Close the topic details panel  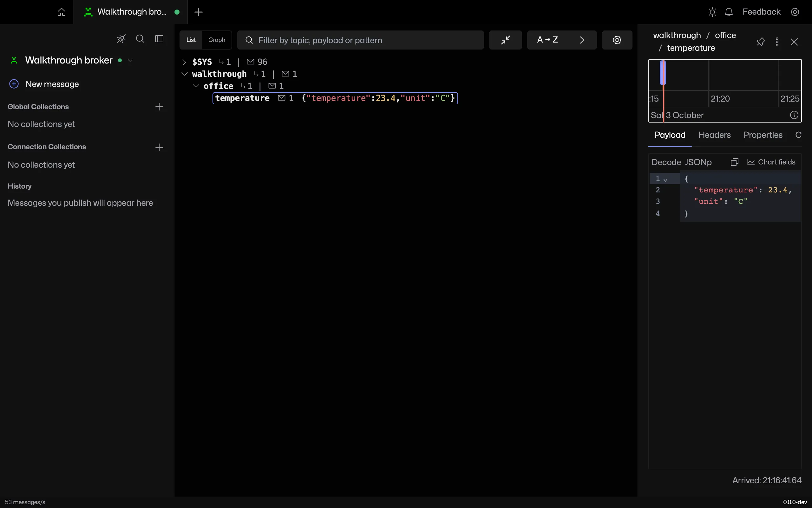tap(794, 42)
